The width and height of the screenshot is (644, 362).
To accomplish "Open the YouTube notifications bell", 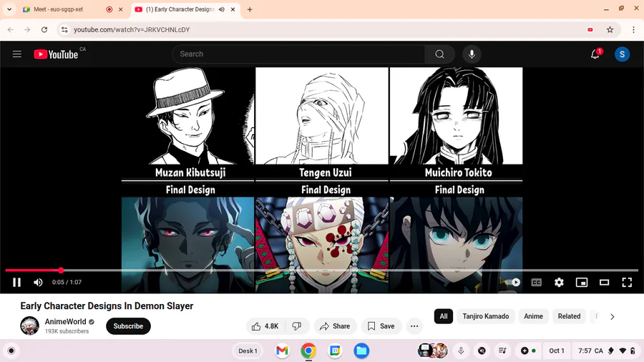I will 595,54.
